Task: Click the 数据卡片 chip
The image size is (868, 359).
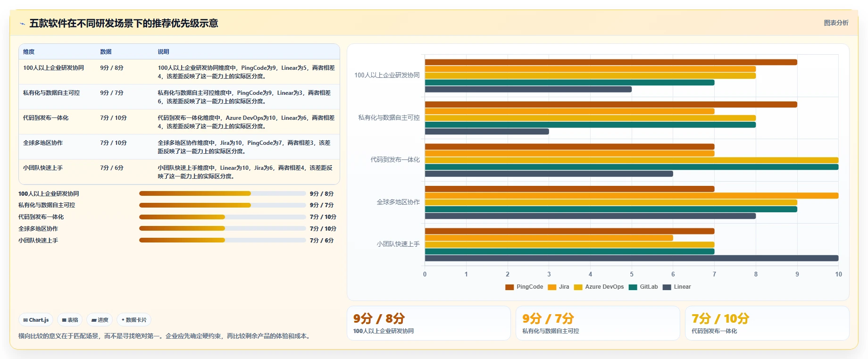Action: click(x=134, y=320)
